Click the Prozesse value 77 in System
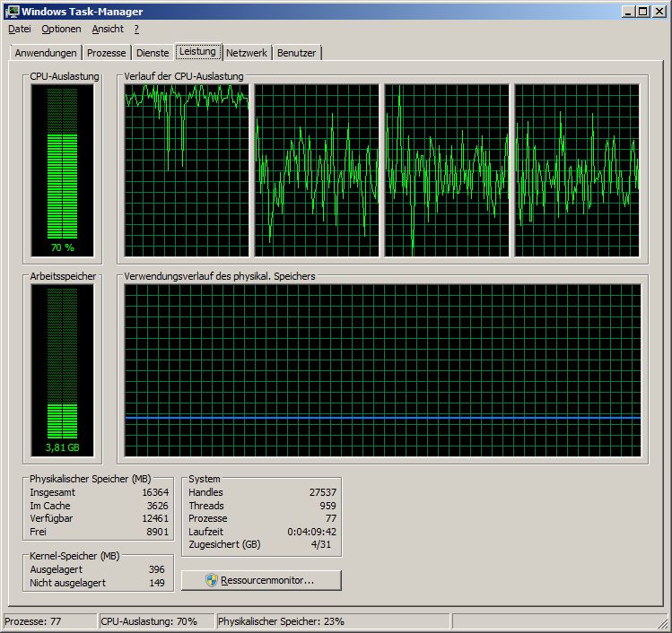The image size is (672, 633). [x=331, y=518]
